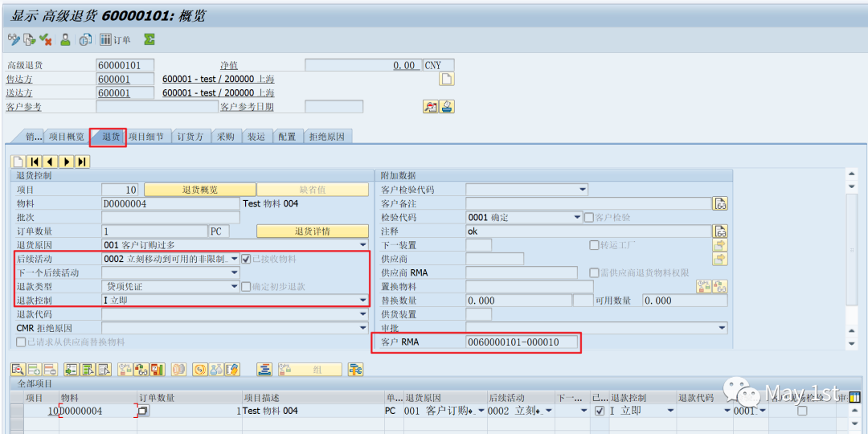This screenshot has width=868, height=434.
Task: Click the blue centered lines icon
Action: click(x=264, y=369)
